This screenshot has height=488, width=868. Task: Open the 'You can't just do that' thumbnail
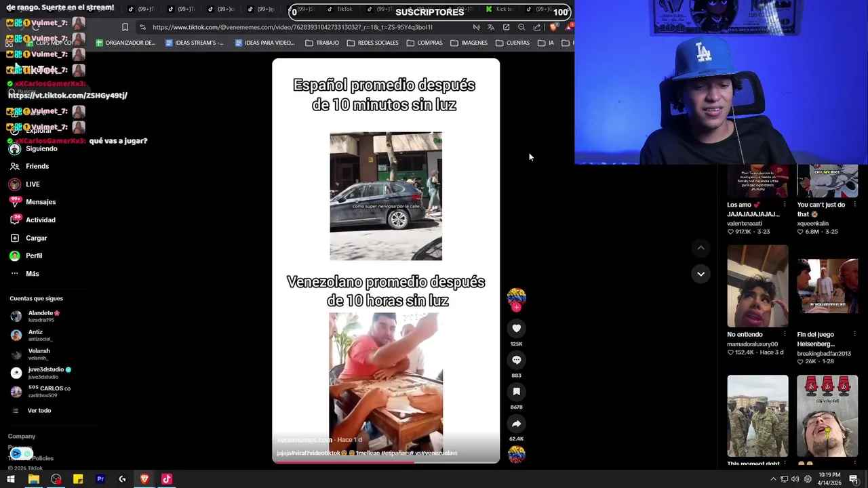827,181
